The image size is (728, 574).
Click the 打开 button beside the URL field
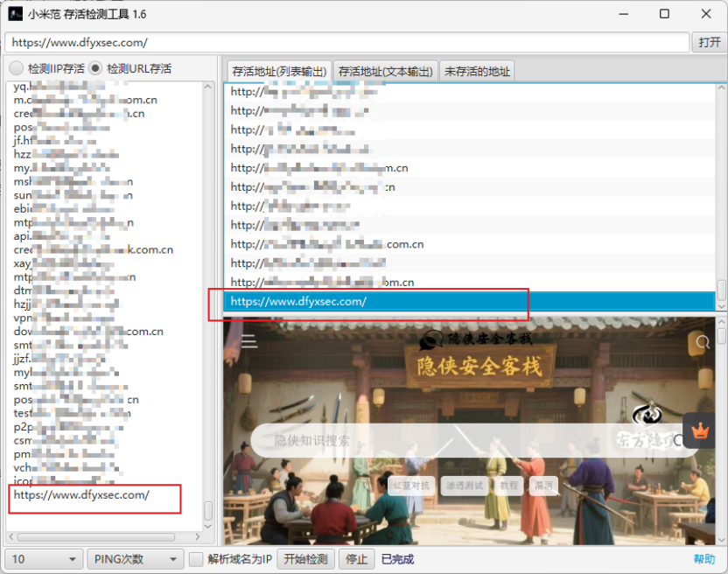708,42
